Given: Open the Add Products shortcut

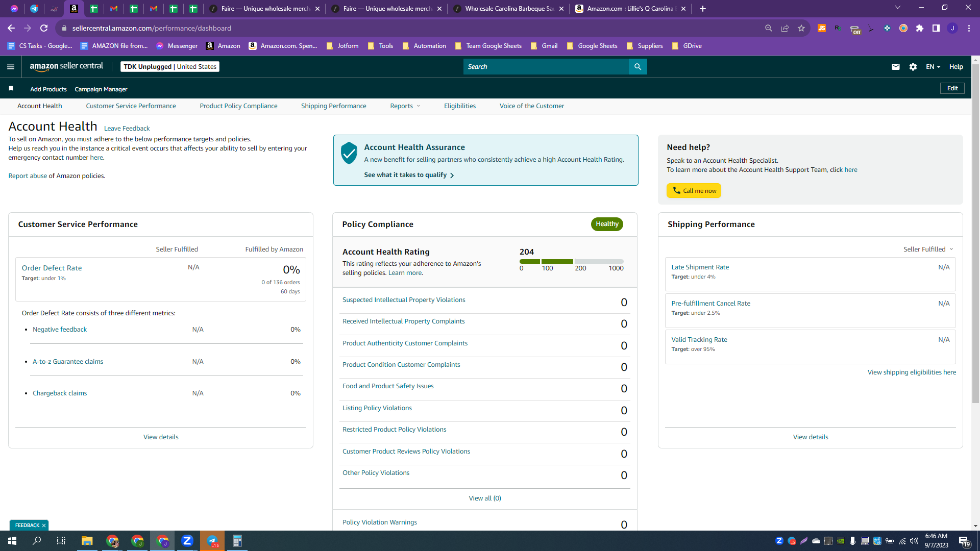Looking at the screenshot, I should tap(48, 89).
